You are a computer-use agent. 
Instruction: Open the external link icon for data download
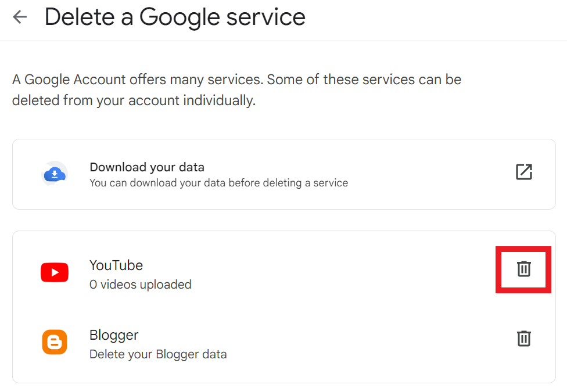tap(524, 172)
